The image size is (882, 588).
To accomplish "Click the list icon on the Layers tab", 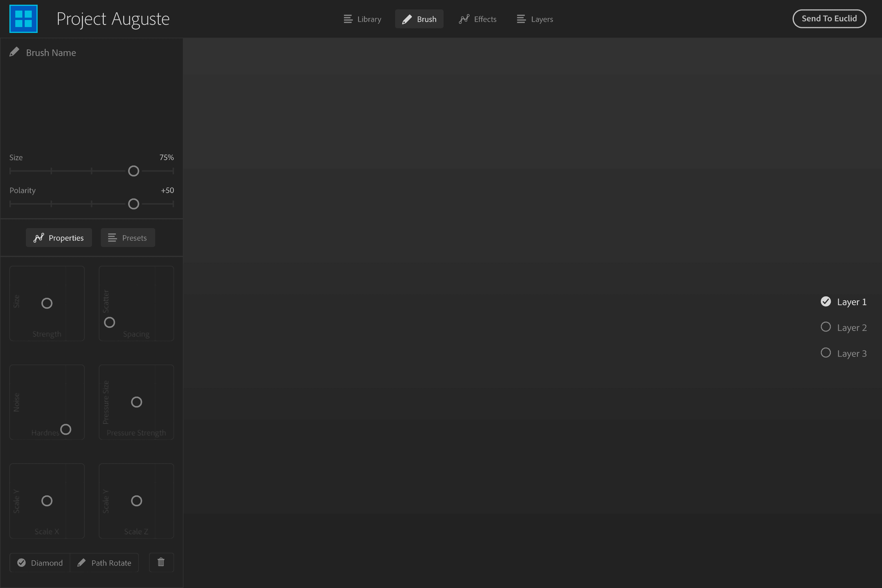I will pyautogui.click(x=521, y=19).
